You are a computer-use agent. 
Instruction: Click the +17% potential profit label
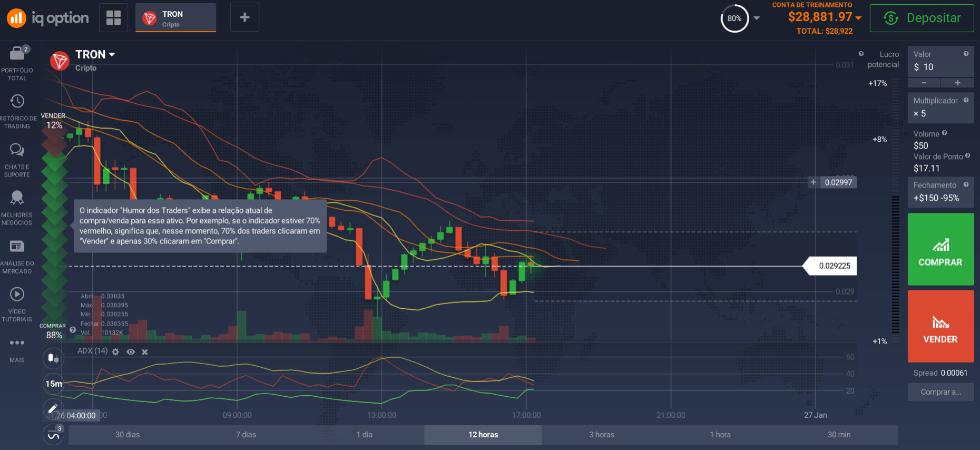coord(878,83)
